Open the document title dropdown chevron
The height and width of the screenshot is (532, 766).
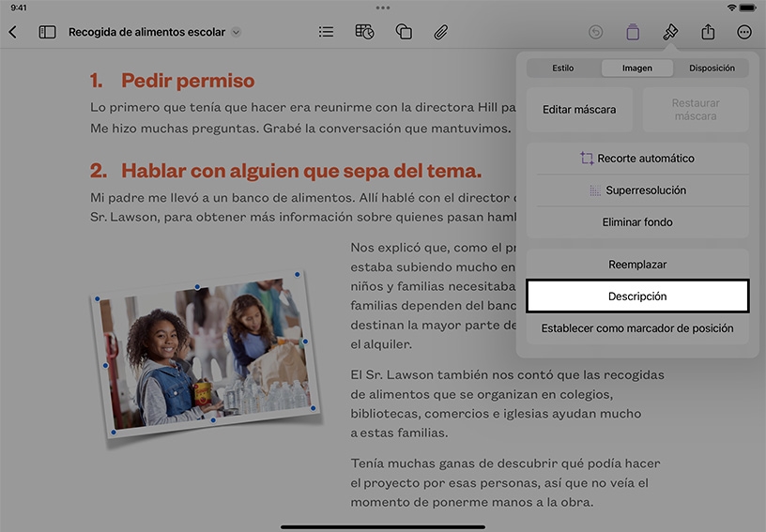click(236, 32)
